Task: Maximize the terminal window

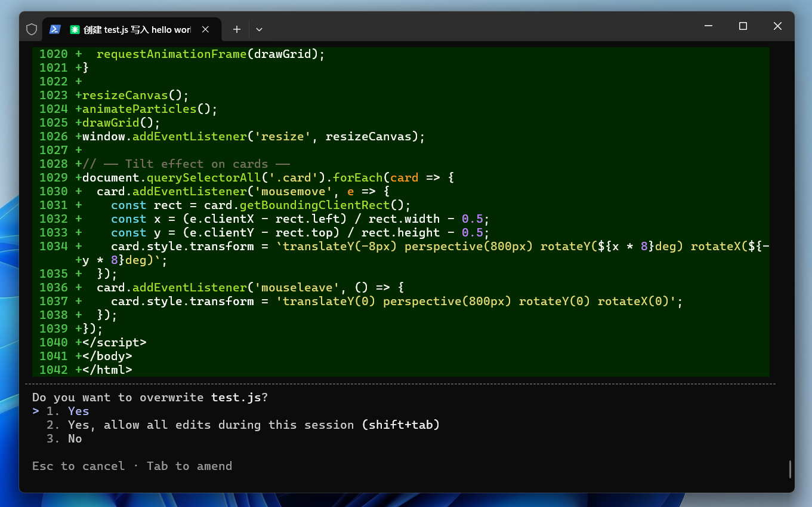Action: coord(743,26)
